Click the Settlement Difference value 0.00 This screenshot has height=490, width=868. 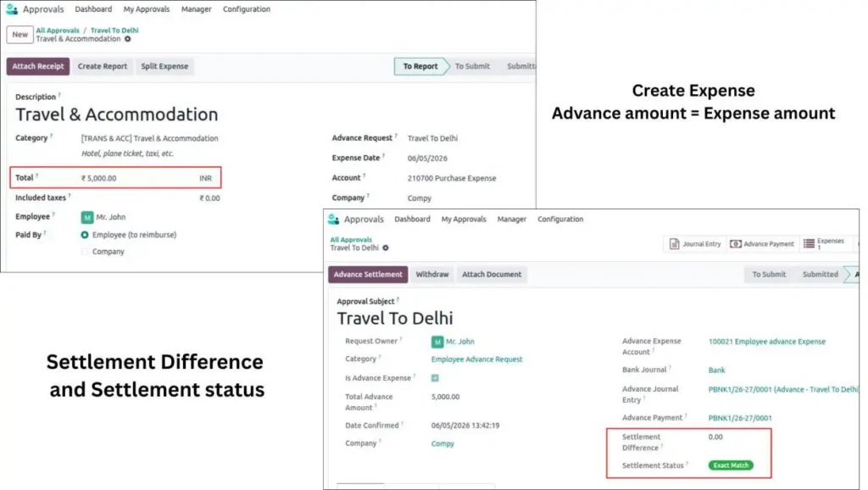point(715,437)
